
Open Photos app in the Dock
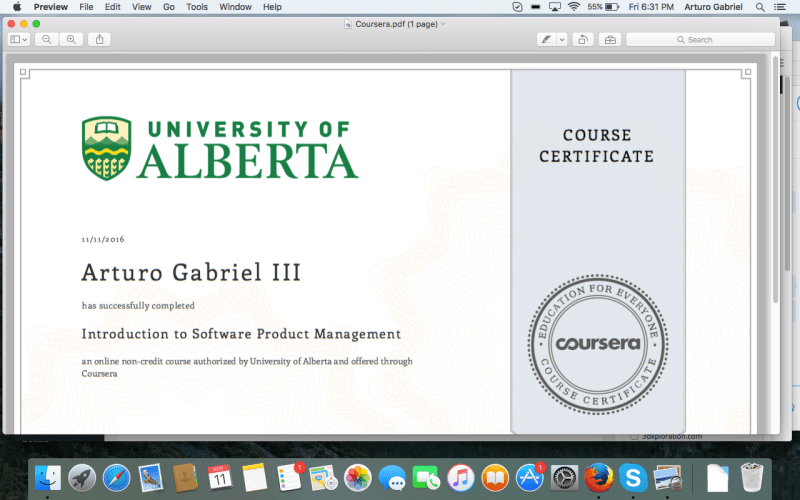[358, 478]
